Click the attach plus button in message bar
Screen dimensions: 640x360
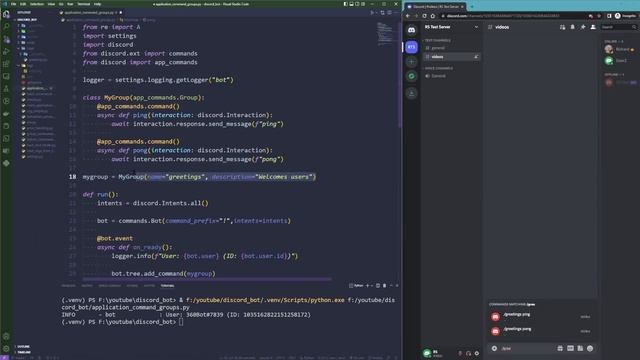tap(494, 348)
